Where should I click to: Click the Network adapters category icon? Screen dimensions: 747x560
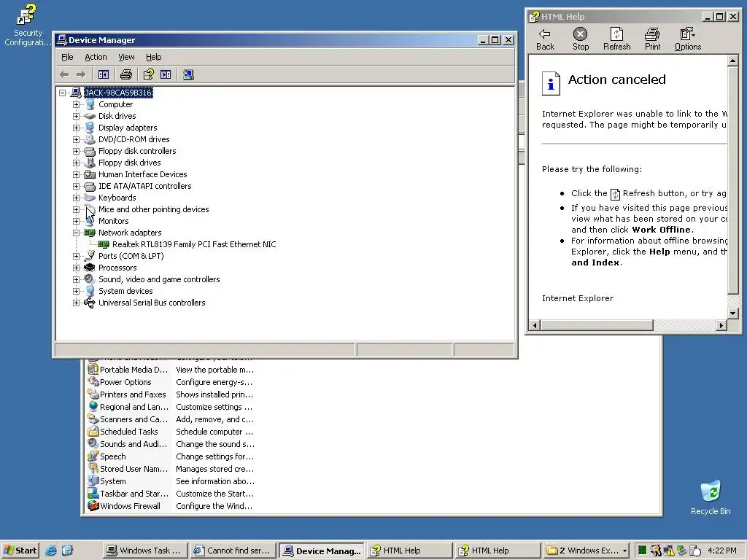[90, 233]
